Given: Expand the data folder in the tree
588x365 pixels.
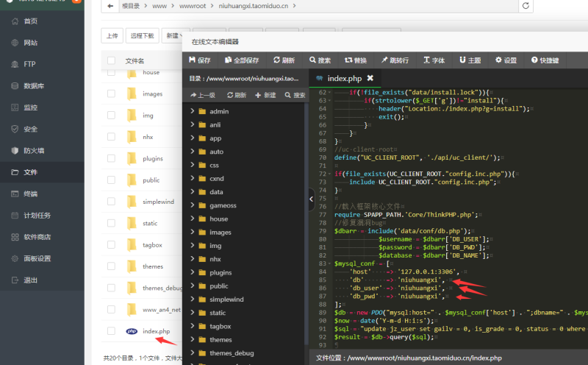Looking at the screenshot, I should pyautogui.click(x=193, y=191).
